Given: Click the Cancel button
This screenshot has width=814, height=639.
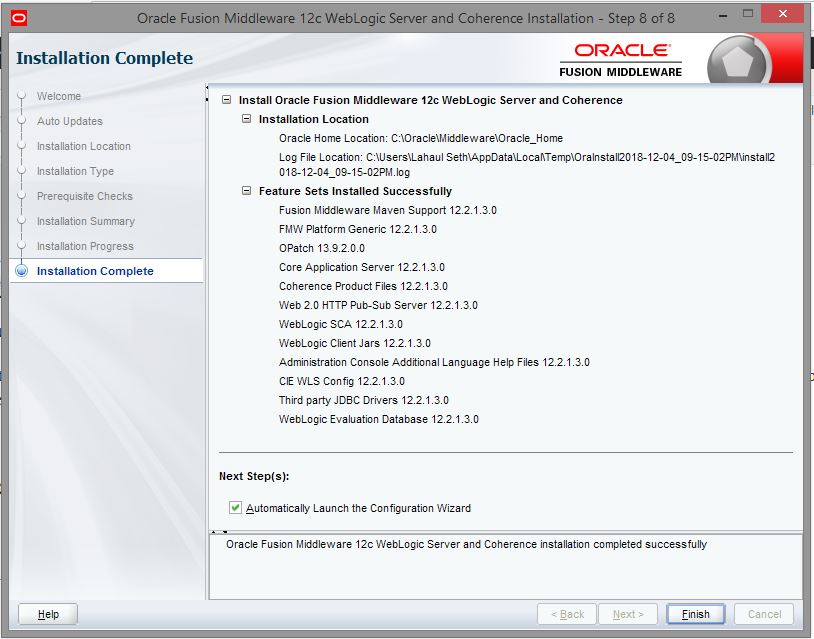Looking at the screenshot, I should click(x=764, y=614).
